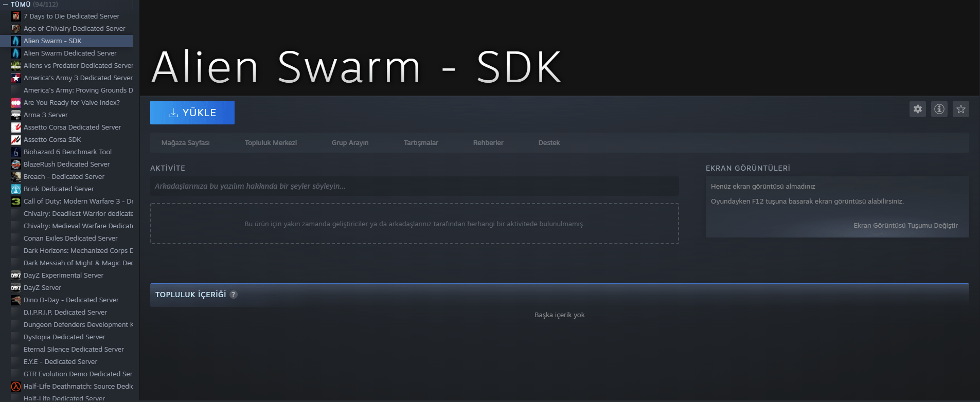Viewport: 980px width, 402px height.
Task: Open the Rehberler tab
Action: 488,142
